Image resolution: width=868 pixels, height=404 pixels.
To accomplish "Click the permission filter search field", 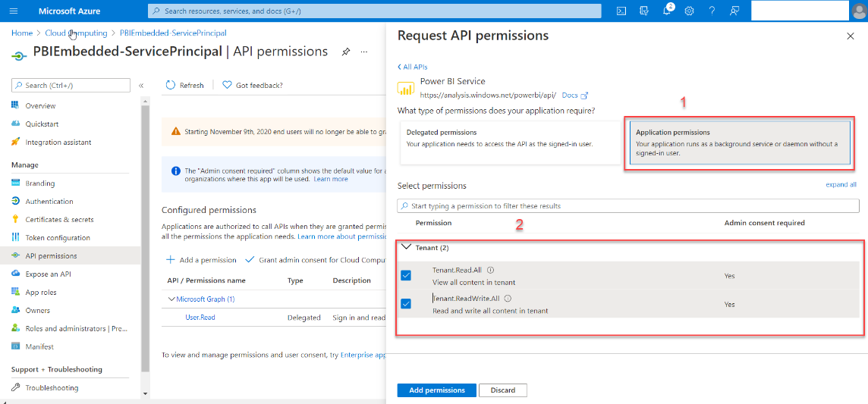I will [x=628, y=206].
